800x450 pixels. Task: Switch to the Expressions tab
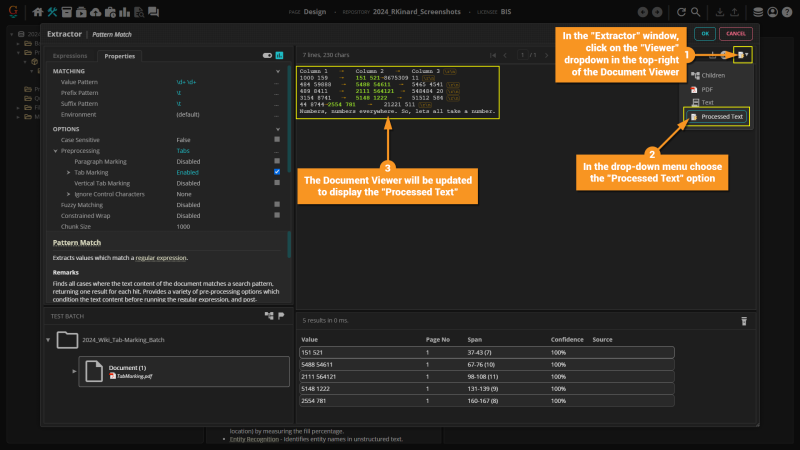tap(70, 56)
